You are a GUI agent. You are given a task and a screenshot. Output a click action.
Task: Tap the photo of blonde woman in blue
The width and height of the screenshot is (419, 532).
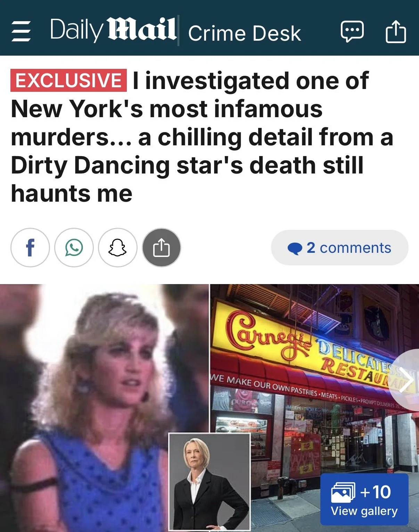point(104,408)
